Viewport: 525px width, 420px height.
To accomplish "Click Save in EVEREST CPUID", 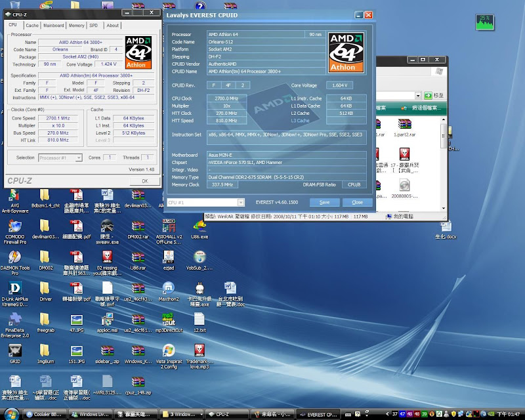I will click(324, 202).
